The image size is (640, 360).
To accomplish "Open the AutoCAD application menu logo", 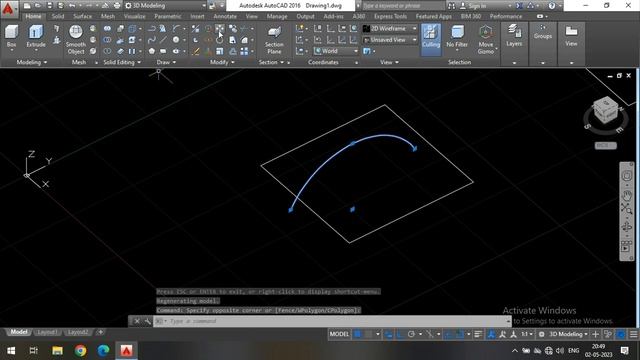I will tap(8, 8).
